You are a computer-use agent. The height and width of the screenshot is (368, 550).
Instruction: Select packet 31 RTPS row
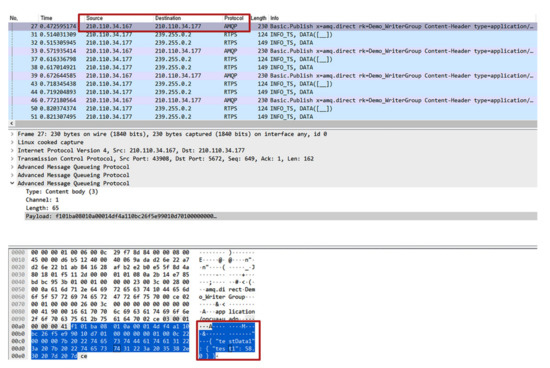[273, 34]
